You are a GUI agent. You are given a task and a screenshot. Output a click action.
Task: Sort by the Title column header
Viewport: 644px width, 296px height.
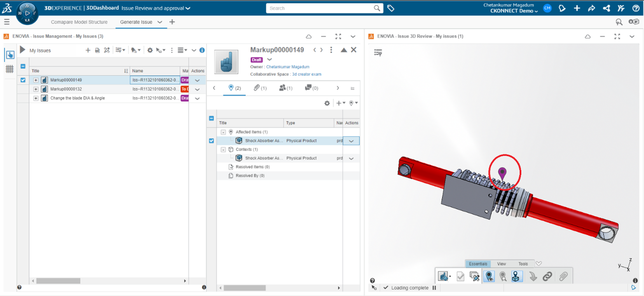pos(79,71)
